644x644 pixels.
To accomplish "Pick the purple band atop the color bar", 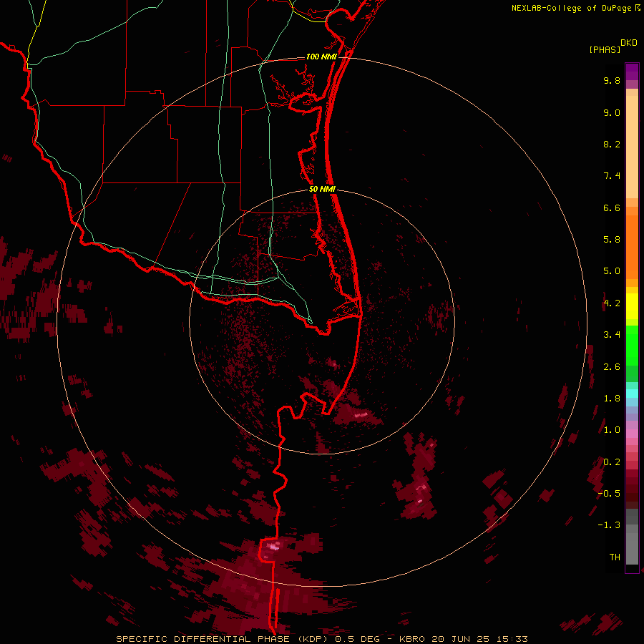I will [632, 72].
